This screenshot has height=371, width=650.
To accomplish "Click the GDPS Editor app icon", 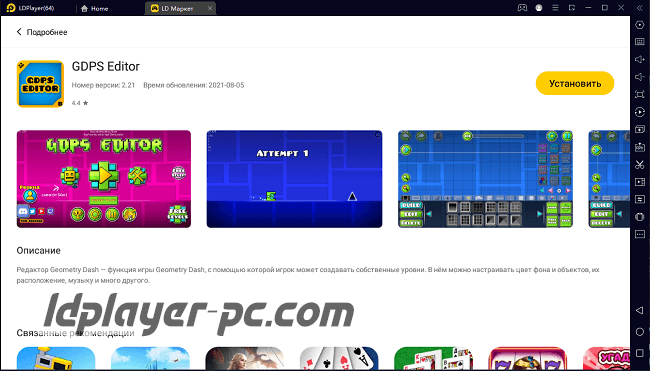I will tap(40, 84).
